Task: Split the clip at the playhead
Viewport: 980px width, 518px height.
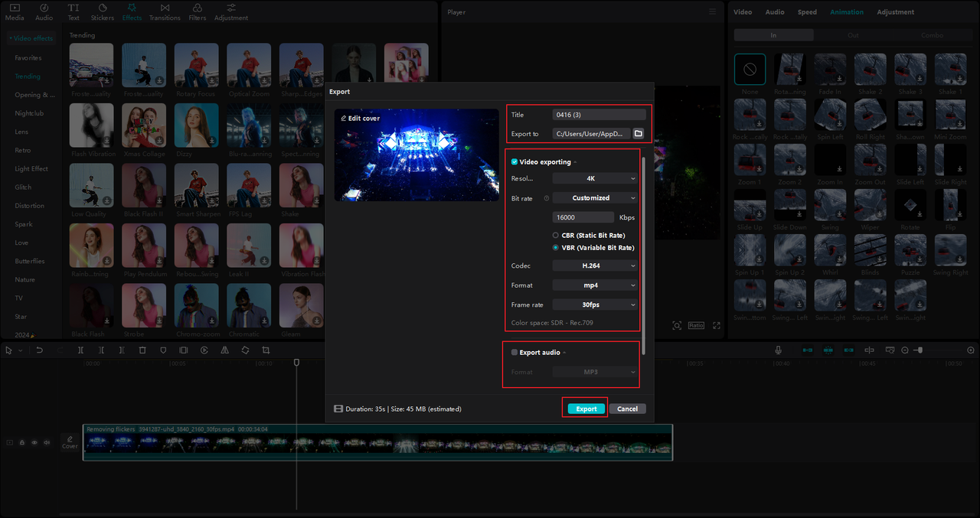Action: pos(81,350)
